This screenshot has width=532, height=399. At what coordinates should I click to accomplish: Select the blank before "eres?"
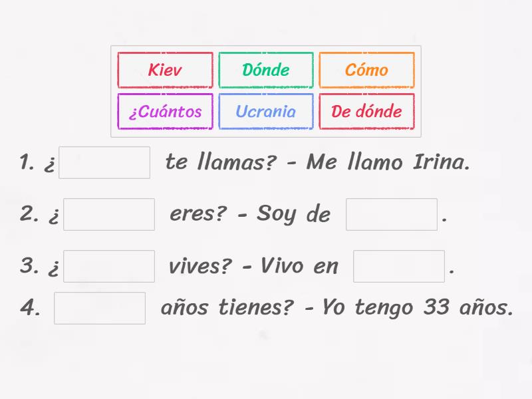pyautogui.click(x=109, y=214)
